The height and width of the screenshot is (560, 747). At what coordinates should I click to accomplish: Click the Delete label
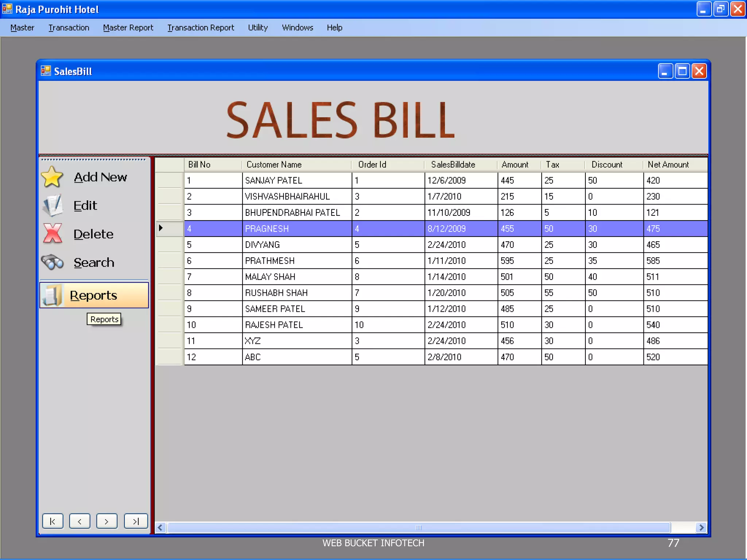click(x=93, y=234)
